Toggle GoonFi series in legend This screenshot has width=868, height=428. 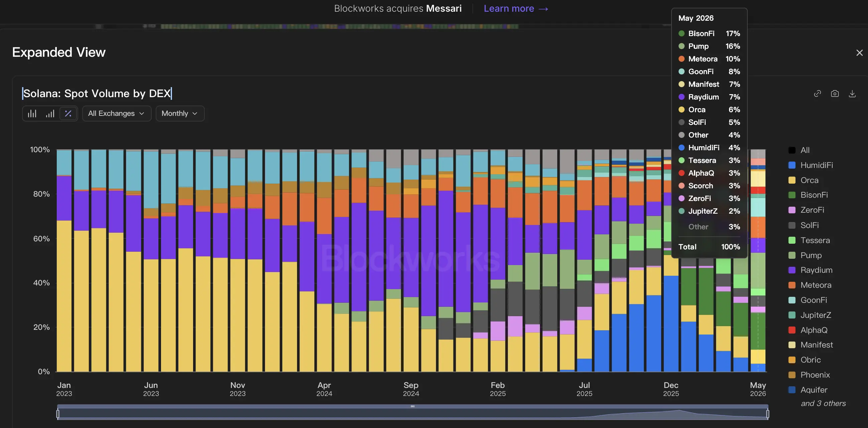pos(808,300)
